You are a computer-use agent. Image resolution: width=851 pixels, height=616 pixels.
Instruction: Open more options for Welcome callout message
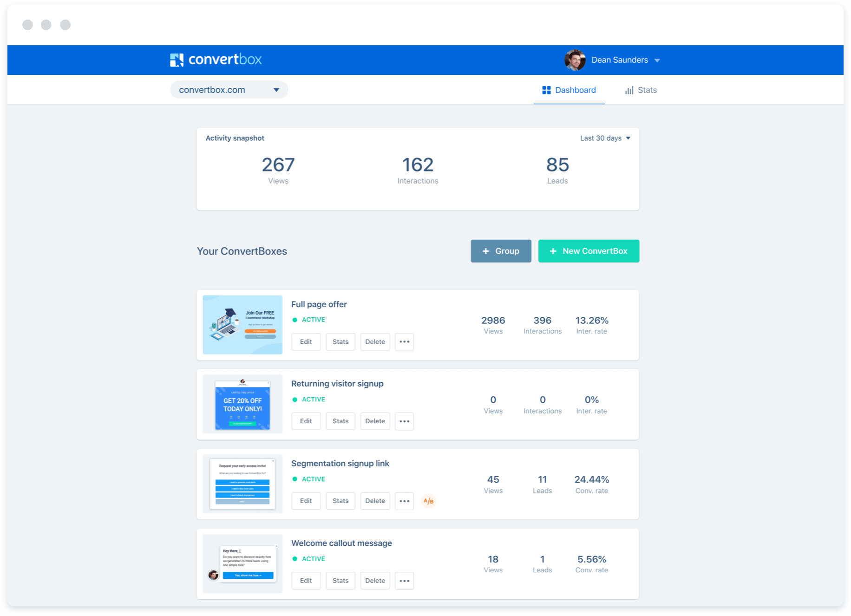coord(404,581)
